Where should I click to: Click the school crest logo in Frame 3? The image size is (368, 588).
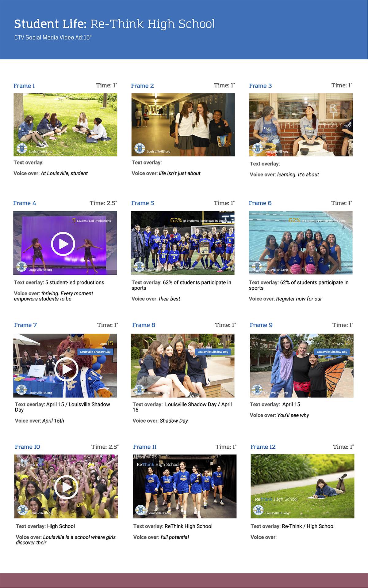point(257,149)
